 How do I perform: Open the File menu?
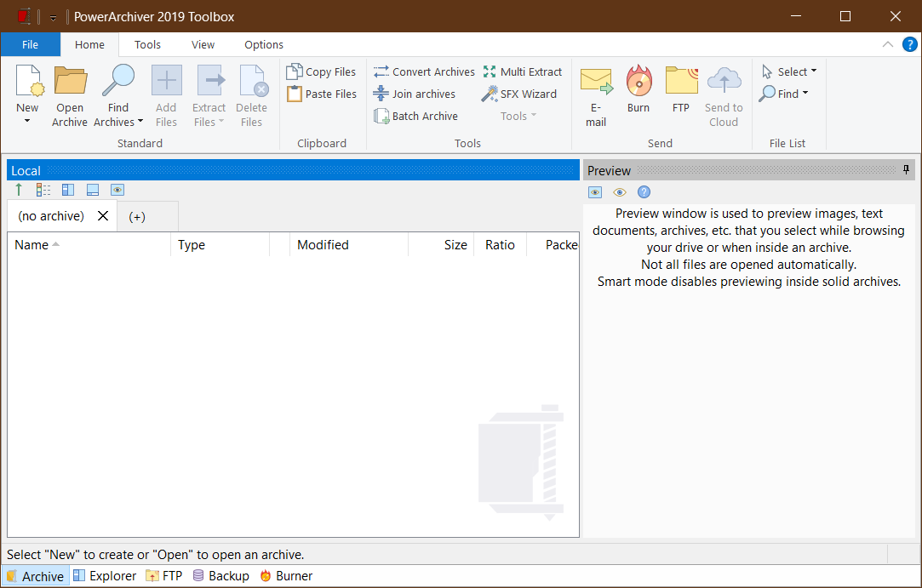point(30,45)
